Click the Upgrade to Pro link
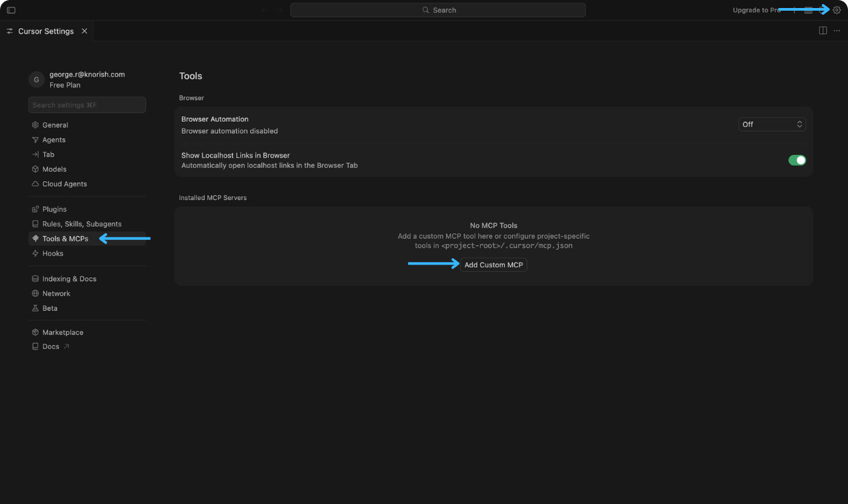This screenshot has height=504, width=848. 756,10
